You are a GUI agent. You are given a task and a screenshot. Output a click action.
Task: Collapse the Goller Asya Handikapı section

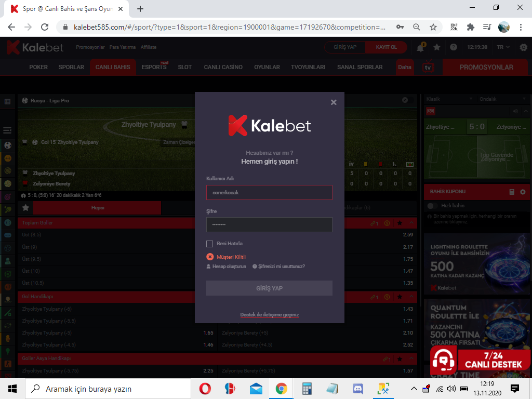tap(411, 358)
